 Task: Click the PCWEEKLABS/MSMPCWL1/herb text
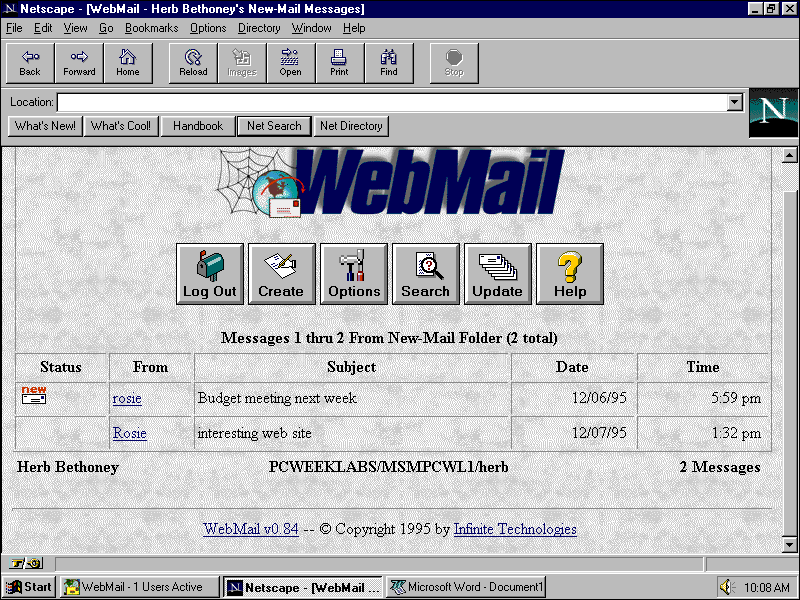point(388,467)
